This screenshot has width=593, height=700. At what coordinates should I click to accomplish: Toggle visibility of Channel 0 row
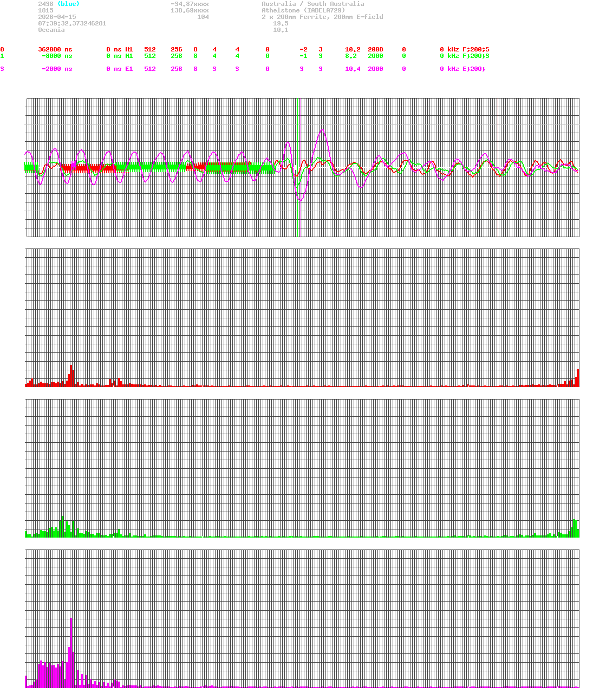[2, 49]
